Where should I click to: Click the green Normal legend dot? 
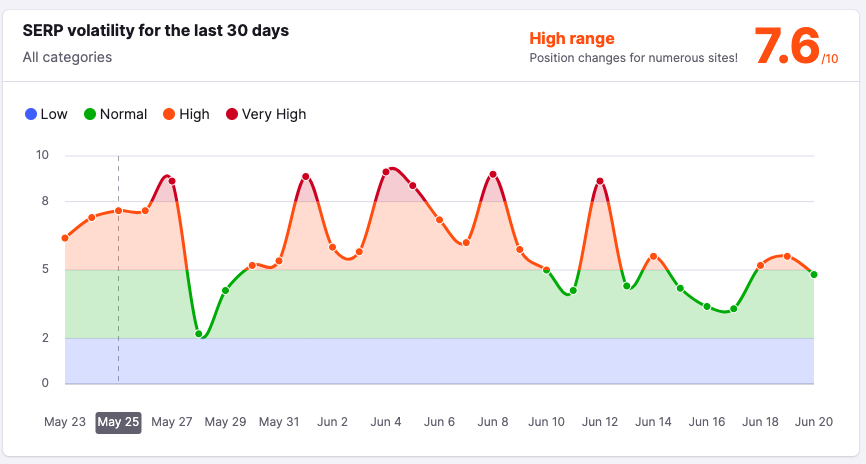tap(89, 114)
